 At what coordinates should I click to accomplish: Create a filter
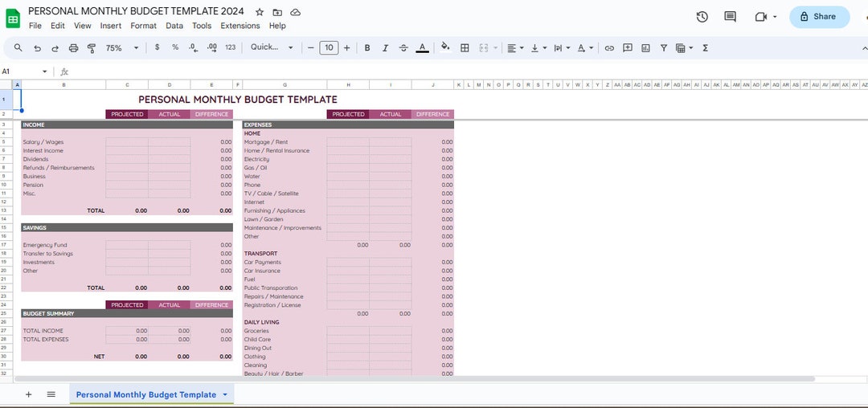[x=663, y=48]
